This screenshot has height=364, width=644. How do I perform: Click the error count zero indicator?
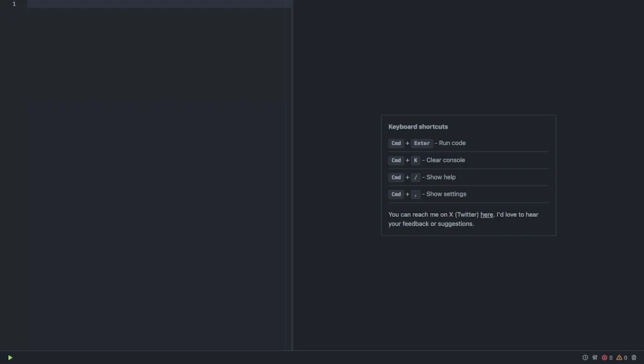610,357
